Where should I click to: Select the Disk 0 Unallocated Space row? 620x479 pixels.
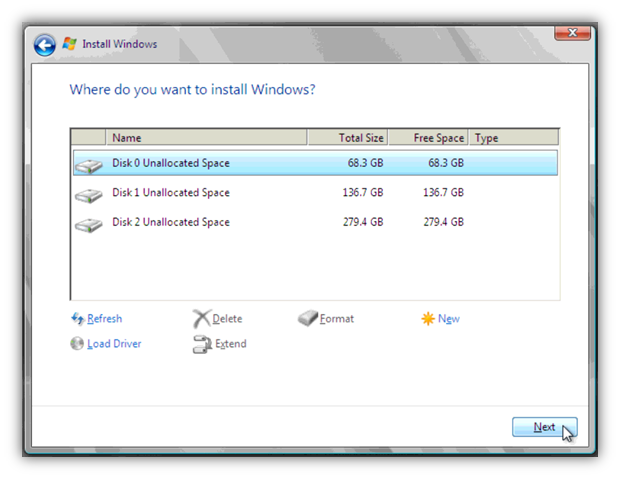coord(315,163)
